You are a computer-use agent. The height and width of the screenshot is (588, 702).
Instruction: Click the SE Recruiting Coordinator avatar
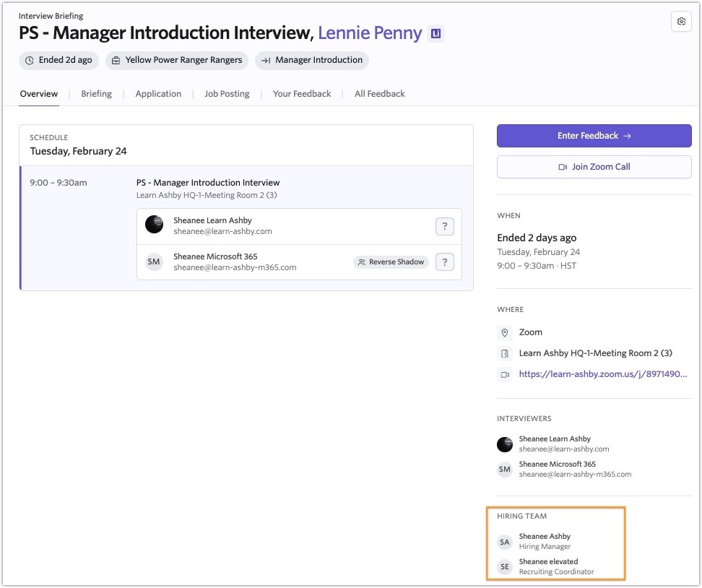tap(505, 567)
